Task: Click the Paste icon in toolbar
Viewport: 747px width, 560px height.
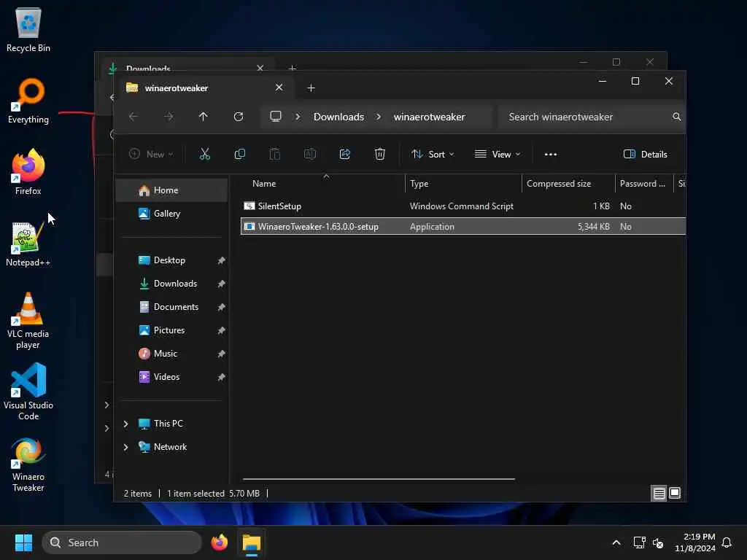Action: click(x=275, y=154)
